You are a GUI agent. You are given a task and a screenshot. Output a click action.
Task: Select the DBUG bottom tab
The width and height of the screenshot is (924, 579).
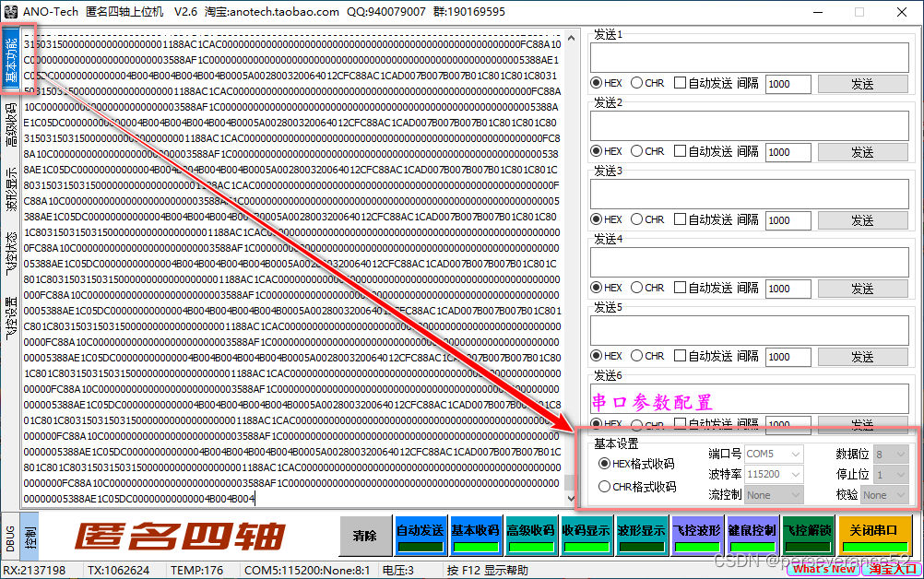coord(10,538)
